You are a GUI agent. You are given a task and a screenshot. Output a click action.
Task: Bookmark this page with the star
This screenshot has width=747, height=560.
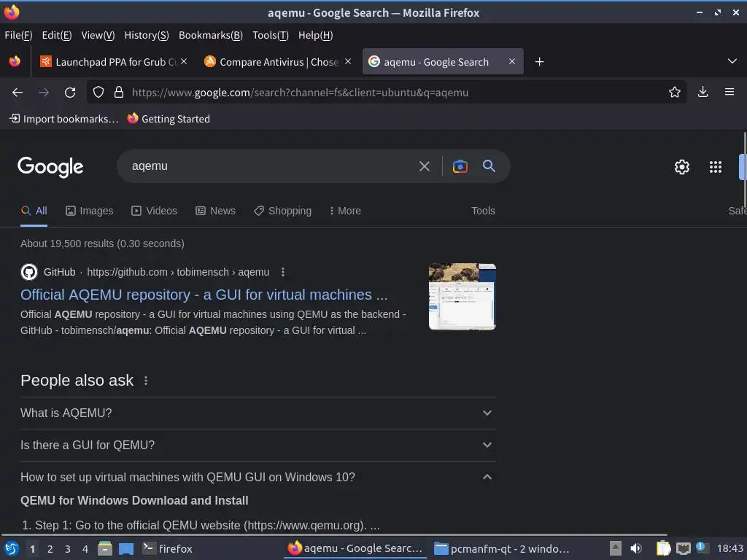pos(675,92)
